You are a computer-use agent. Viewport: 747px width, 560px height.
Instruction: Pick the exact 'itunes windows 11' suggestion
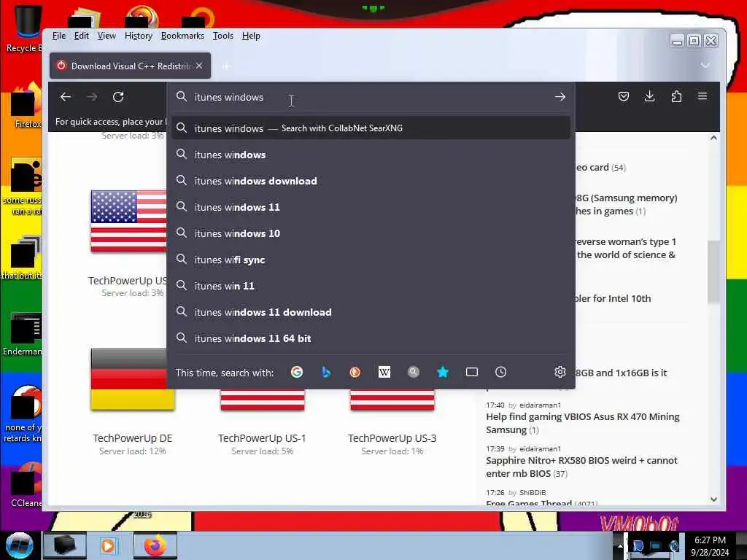pos(370,206)
